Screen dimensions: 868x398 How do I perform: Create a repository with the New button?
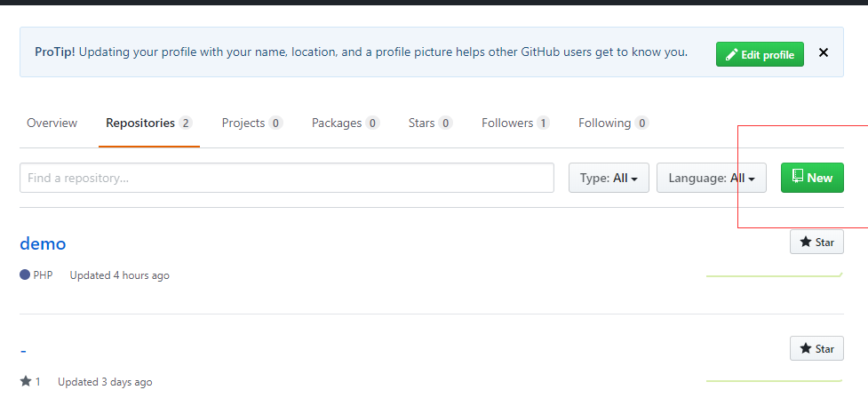pyautogui.click(x=812, y=178)
